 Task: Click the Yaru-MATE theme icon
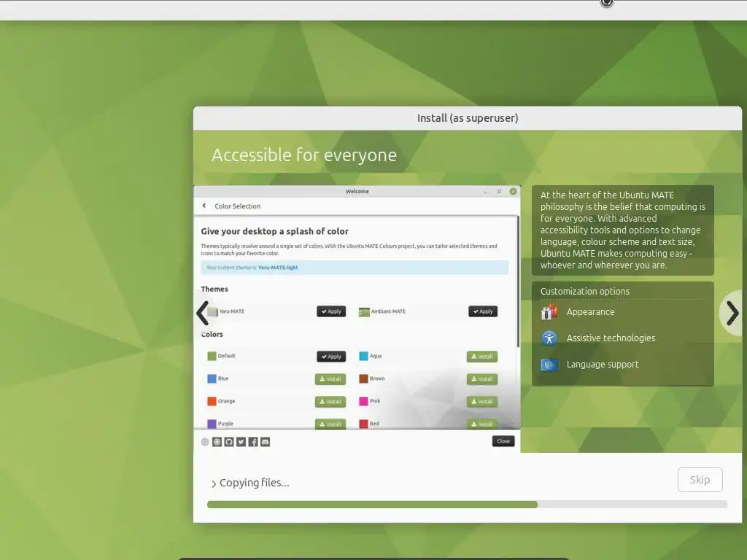click(212, 311)
